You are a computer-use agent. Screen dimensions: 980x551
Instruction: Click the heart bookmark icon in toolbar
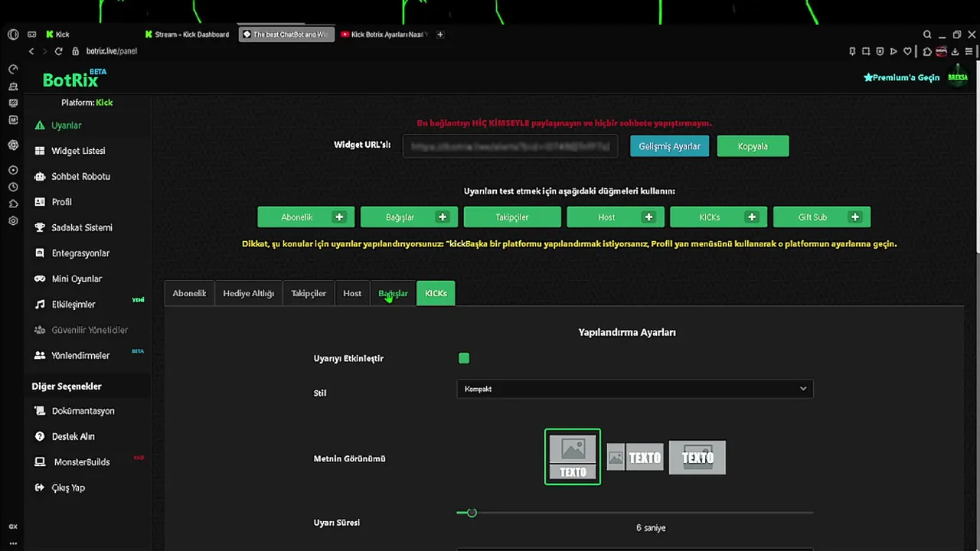(x=907, y=51)
